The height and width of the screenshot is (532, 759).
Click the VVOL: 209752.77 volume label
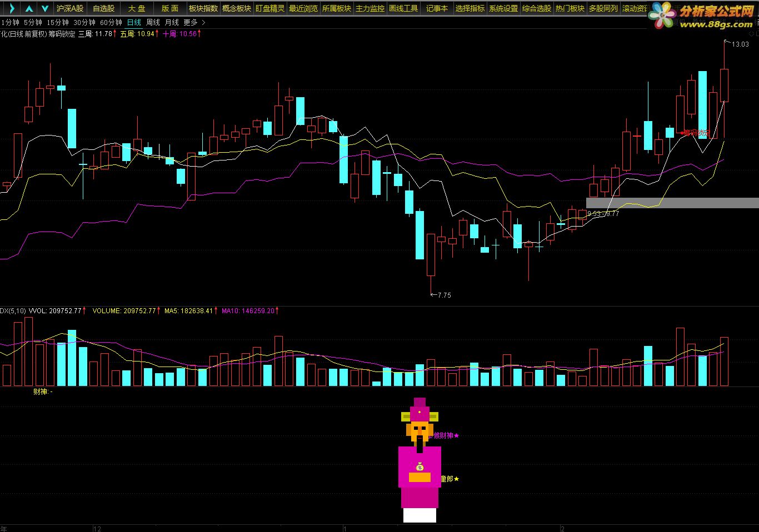[58, 311]
